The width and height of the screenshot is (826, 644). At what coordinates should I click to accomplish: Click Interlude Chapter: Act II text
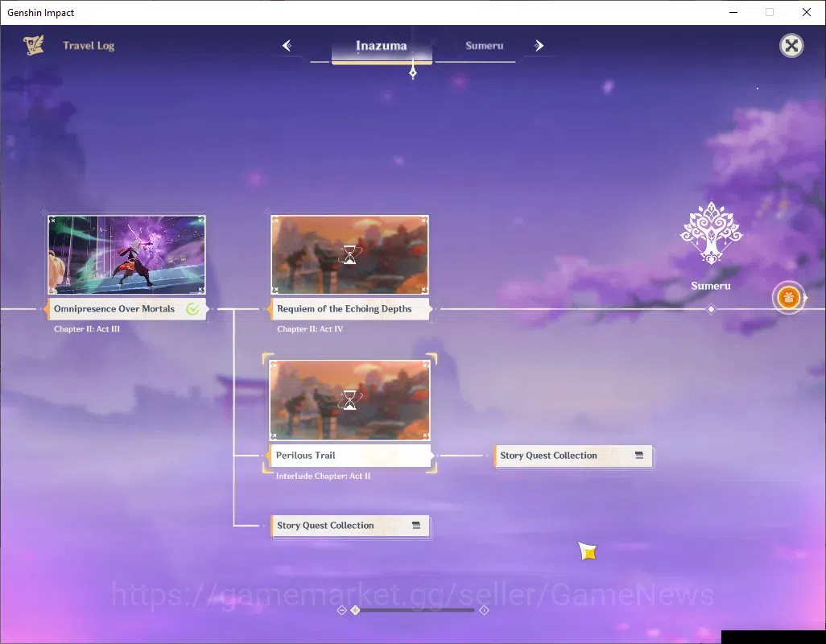(323, 476)
